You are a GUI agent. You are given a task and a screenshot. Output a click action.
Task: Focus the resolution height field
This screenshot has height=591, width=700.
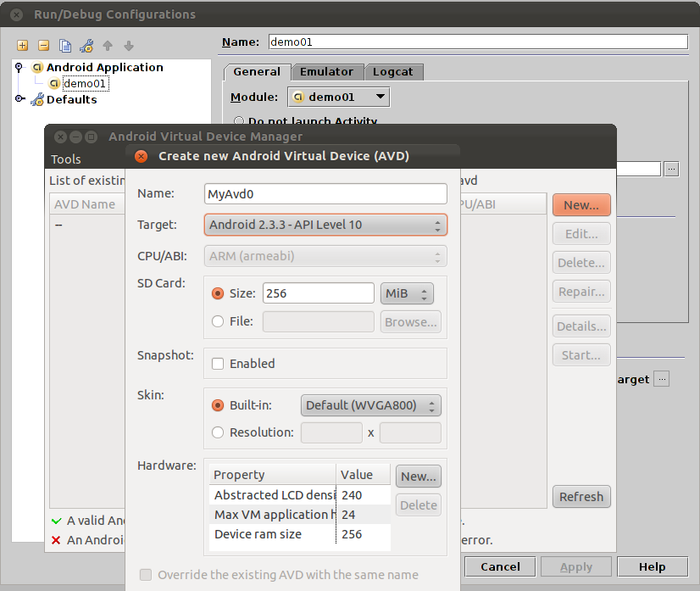[410, 433]
